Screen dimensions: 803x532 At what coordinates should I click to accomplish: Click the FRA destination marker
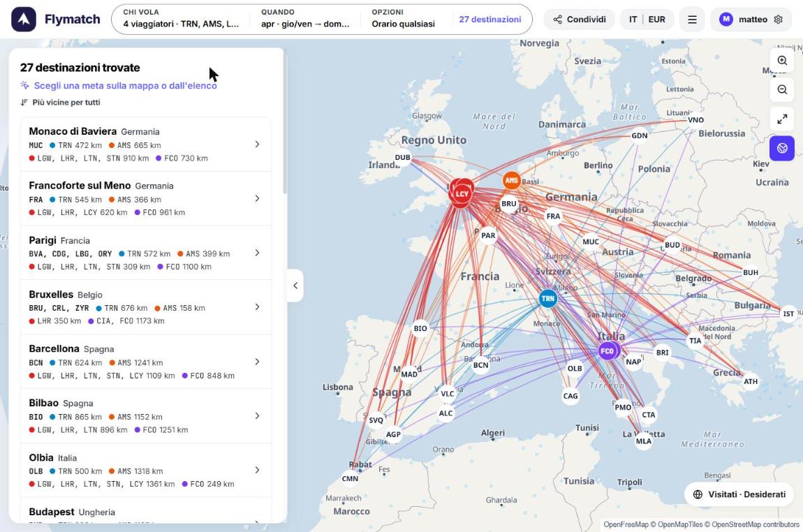(x=553, y=216)
